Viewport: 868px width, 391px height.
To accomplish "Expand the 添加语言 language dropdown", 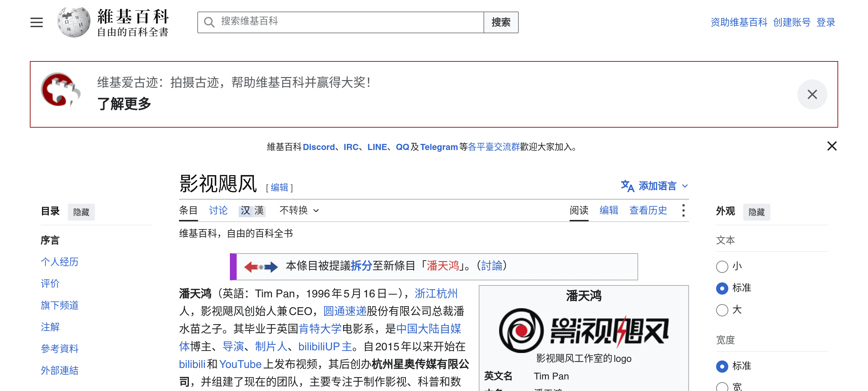I will click(x=655, y=186).
